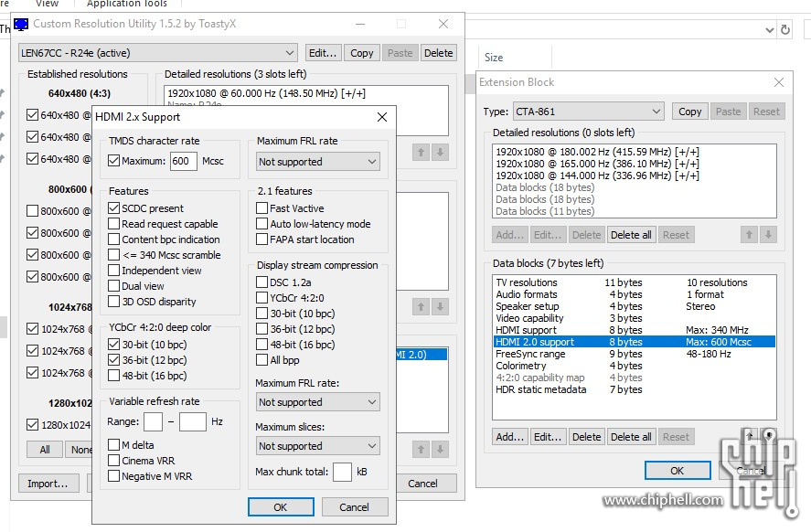Image resolution: width=811 pixels, height=532 pixels.
Task: Tick the All bpp checkbox
Action: click(x=261, y=359)
